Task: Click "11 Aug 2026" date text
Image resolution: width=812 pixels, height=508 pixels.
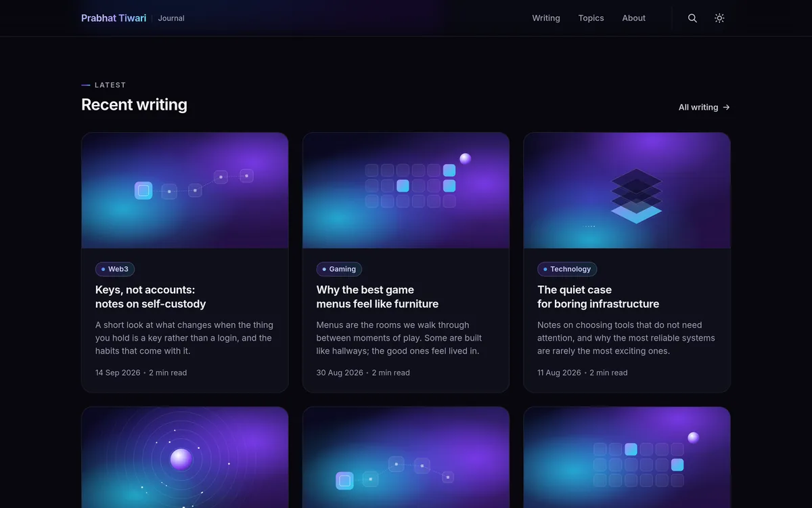Action: 560,373
